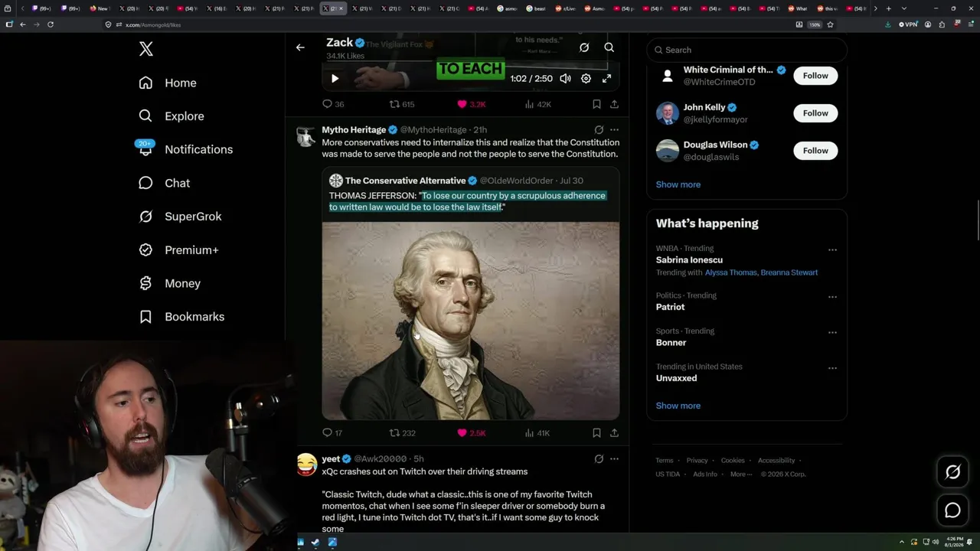The width and height of the screenshot is (980, 551).
Task: Share the video post with 42K views
Action: click(x=614, y=104)
